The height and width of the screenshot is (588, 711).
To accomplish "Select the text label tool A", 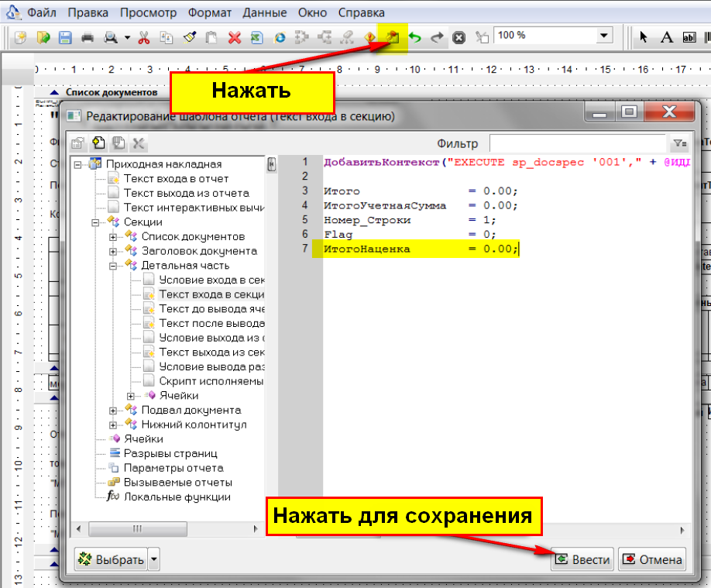I will [x=667, y=37].
